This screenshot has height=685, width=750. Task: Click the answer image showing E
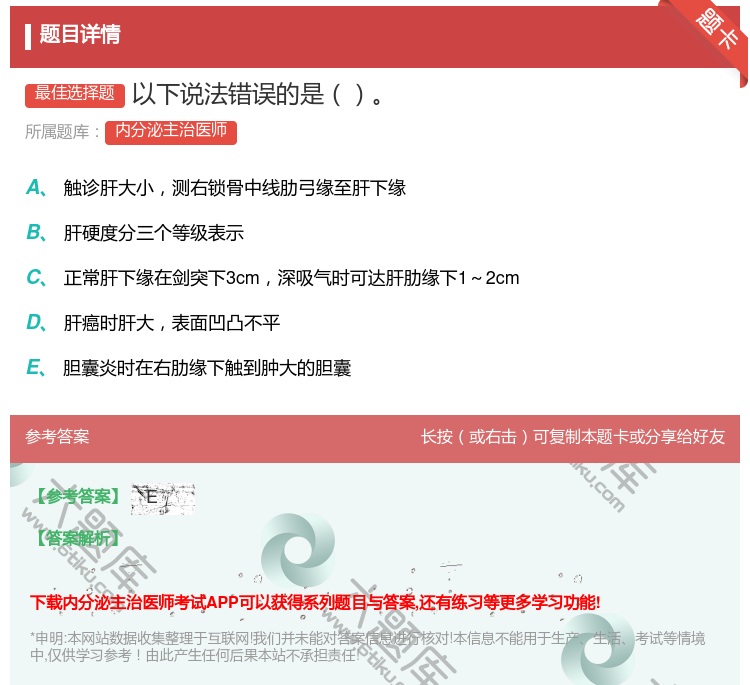162,498
